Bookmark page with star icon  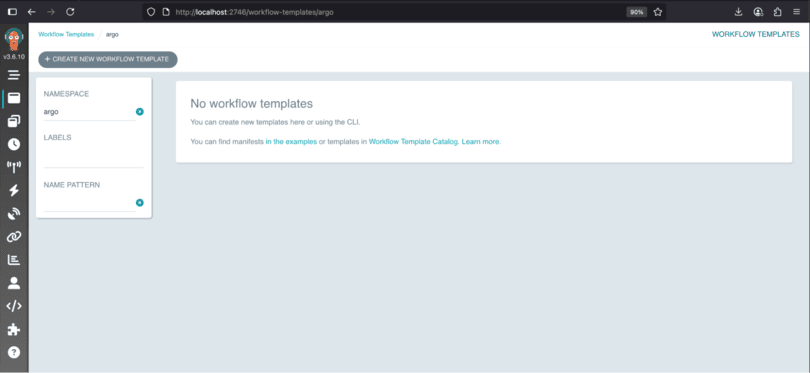click(658, 12)
